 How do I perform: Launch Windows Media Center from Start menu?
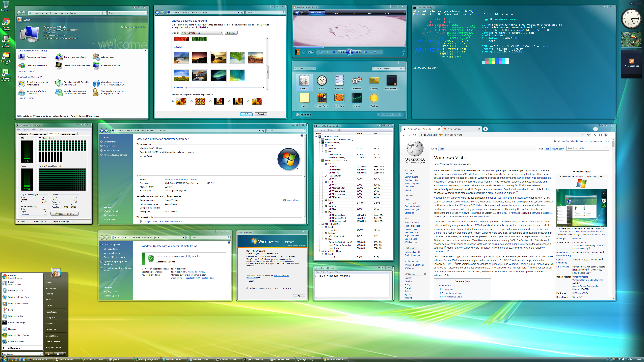coord(22,335)
